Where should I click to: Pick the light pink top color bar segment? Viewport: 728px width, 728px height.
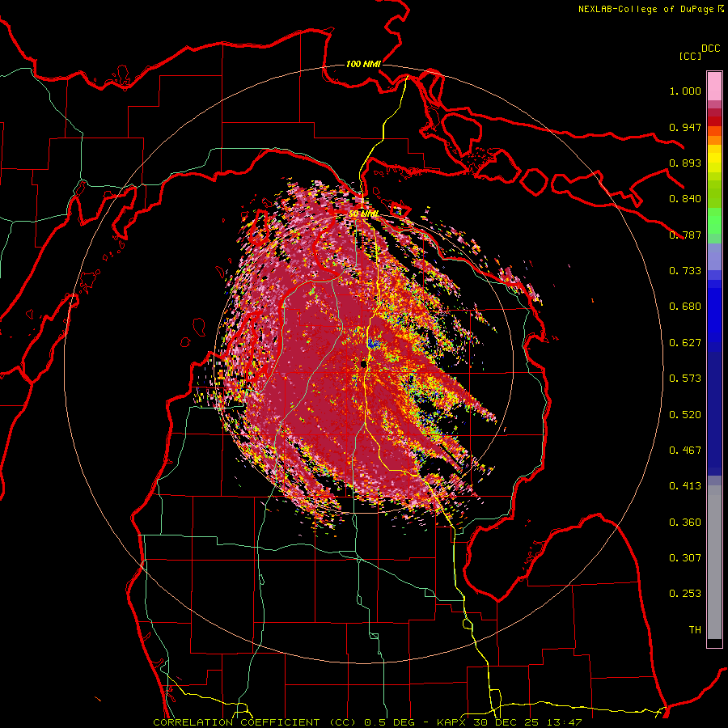(x=714, y=87)
